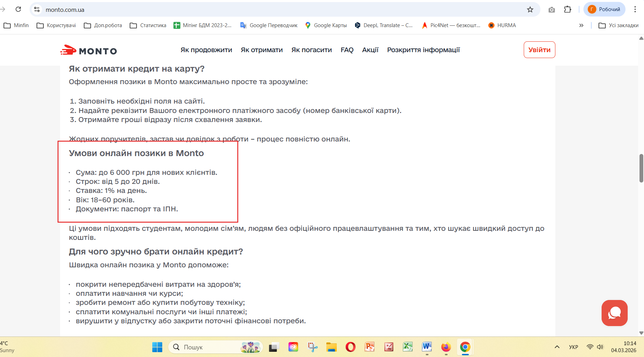Go to Як продовжити menu item
The image size is (644, 357).
click(x=206, y=50)
